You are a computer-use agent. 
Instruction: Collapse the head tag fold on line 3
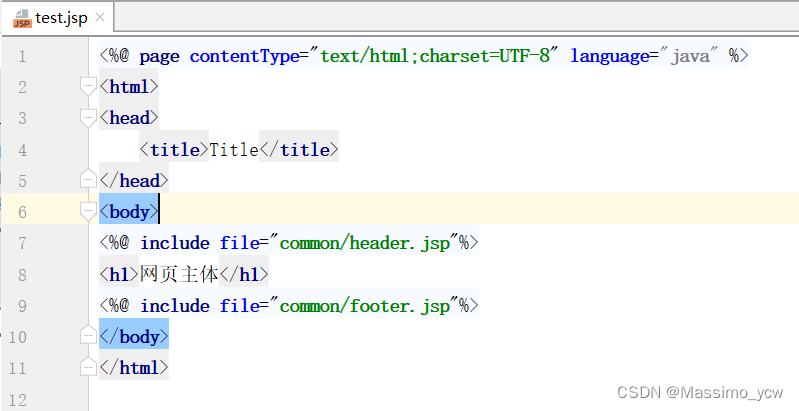pyautogui.click(x=88, y=118)
